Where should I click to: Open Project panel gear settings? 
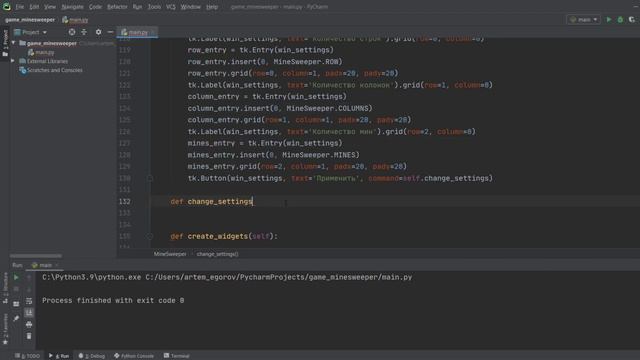(98, 32)
